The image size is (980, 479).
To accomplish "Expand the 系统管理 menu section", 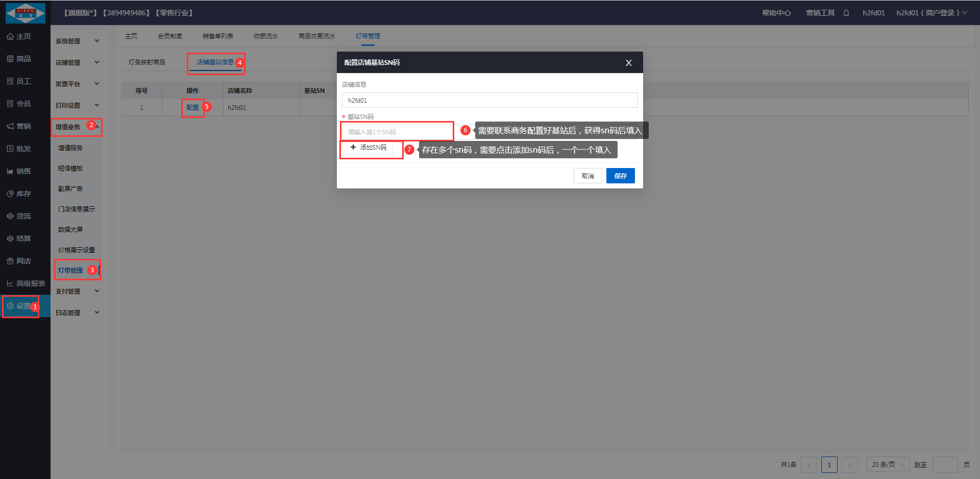I will coord(77,41).
